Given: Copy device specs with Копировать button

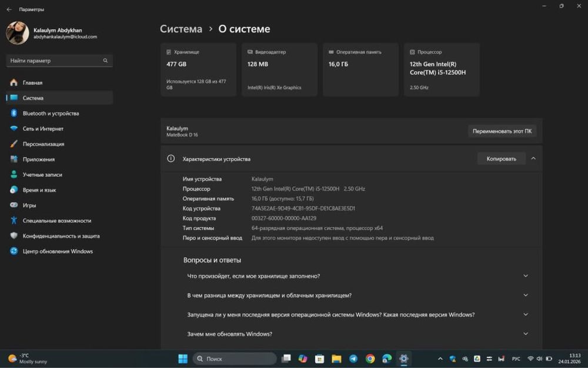Looking at the screenshot, I should point(502,159).
